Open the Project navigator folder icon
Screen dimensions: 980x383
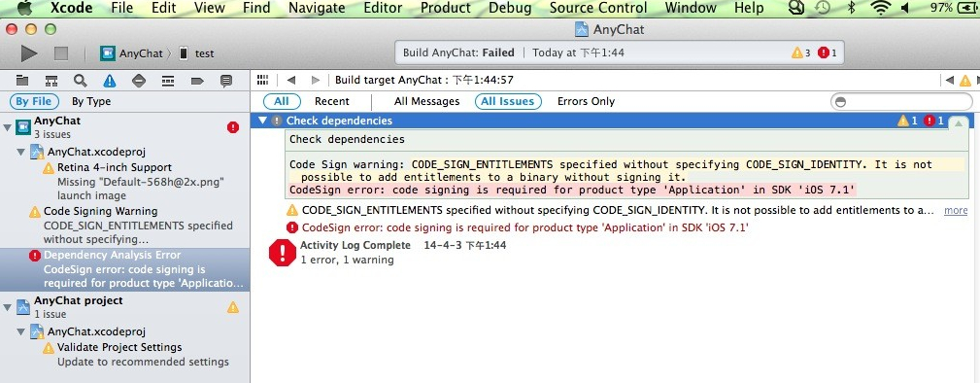[x=22, y=80]
